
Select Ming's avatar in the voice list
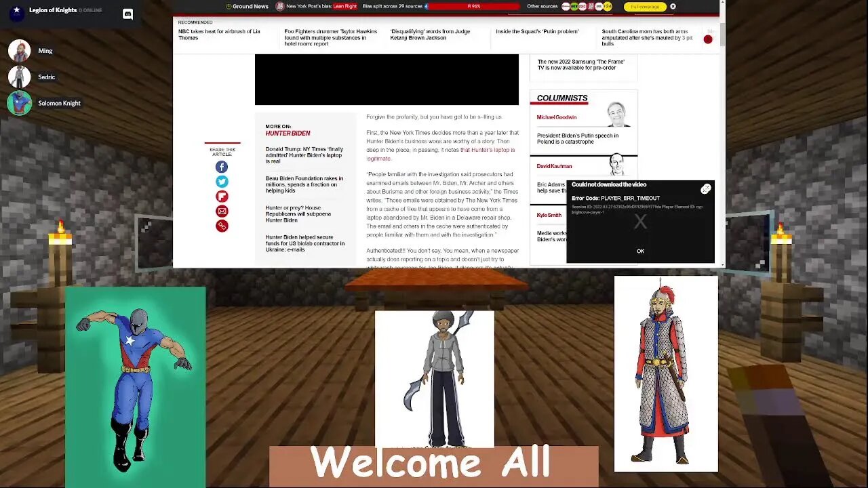[19, 51]
